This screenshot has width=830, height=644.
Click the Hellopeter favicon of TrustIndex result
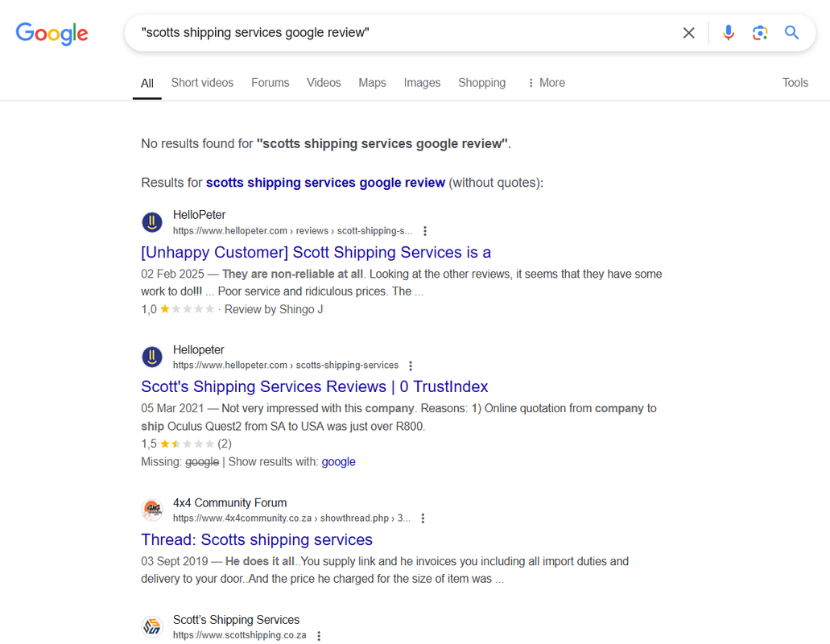tap(152, 357)
